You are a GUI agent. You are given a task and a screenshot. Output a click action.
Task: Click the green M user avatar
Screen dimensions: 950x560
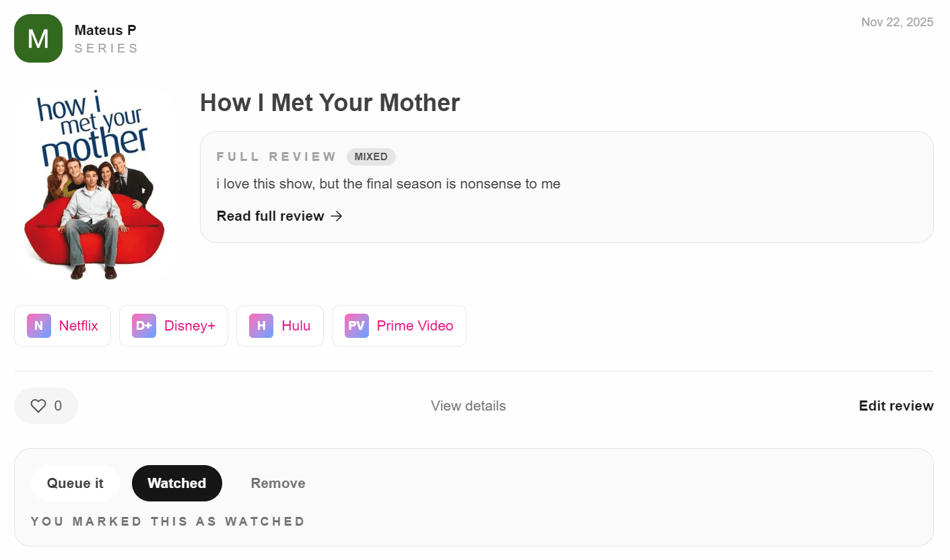38,38
